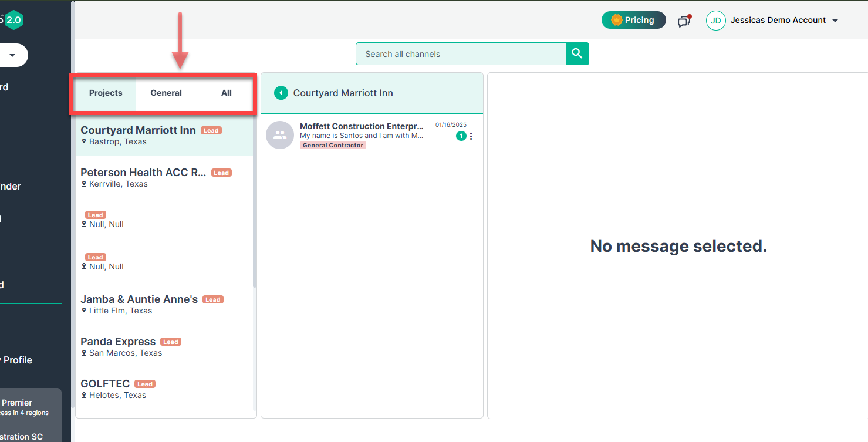Click the Moffett Construction group avatar

pos(280,135)
